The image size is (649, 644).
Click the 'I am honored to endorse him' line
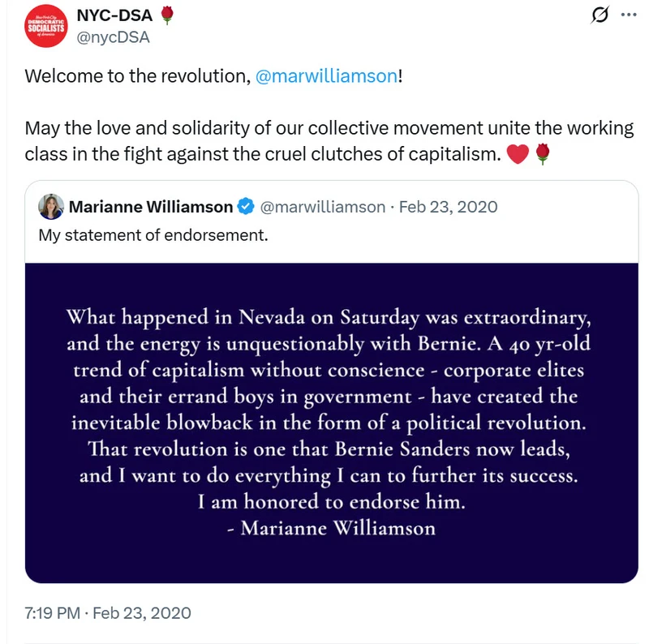(331, 502)
